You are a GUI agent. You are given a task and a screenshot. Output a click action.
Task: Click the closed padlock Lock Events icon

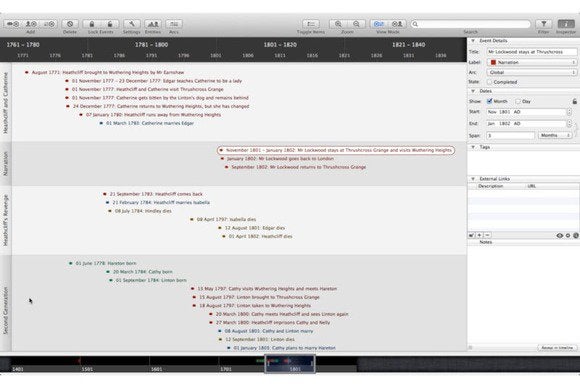(92, 24)
